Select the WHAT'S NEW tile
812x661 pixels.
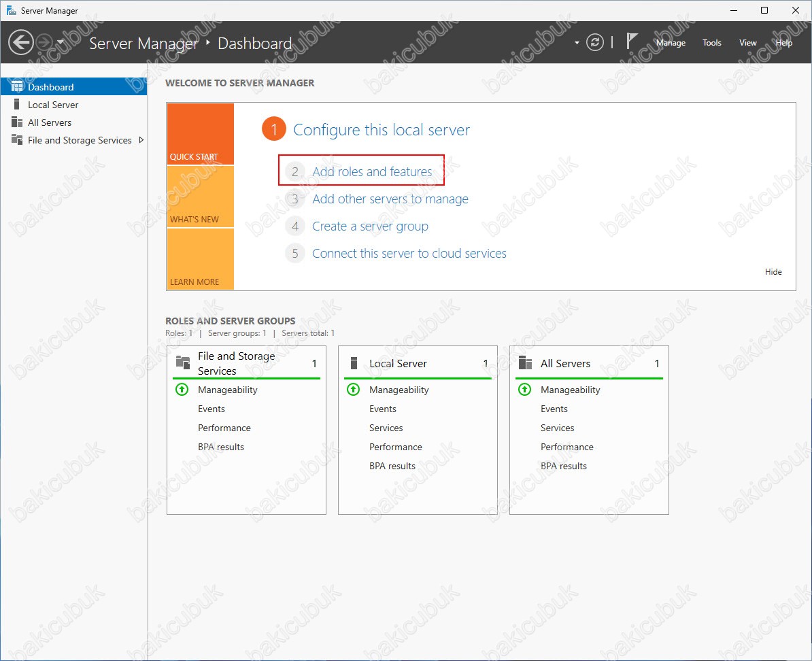pyautogui.click(x=201, y=197)
